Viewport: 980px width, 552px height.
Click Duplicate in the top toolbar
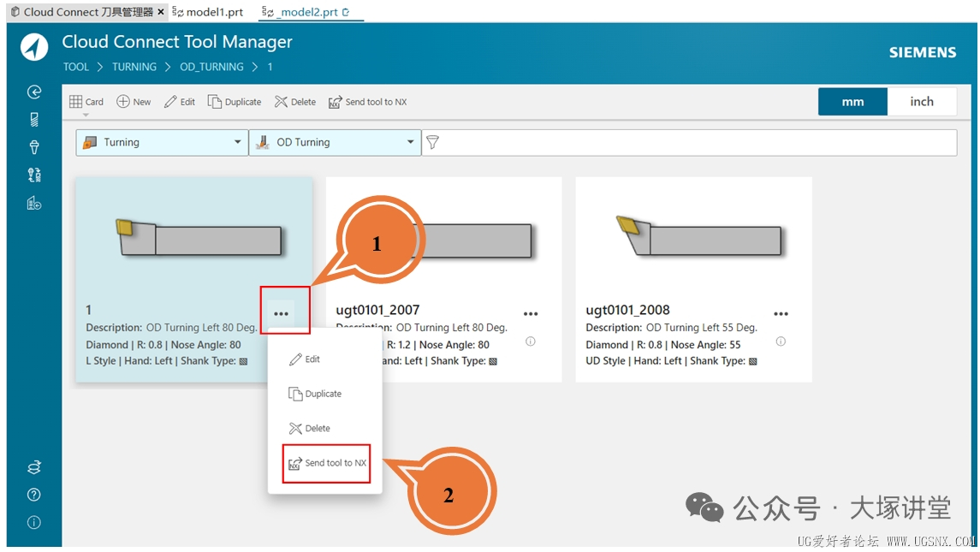point(235,102)
